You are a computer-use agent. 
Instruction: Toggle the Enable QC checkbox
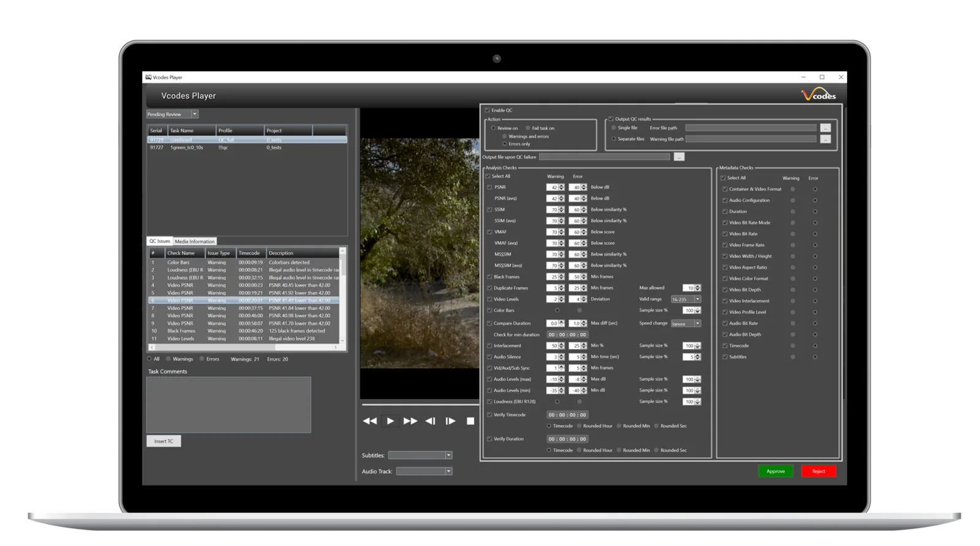488,110
